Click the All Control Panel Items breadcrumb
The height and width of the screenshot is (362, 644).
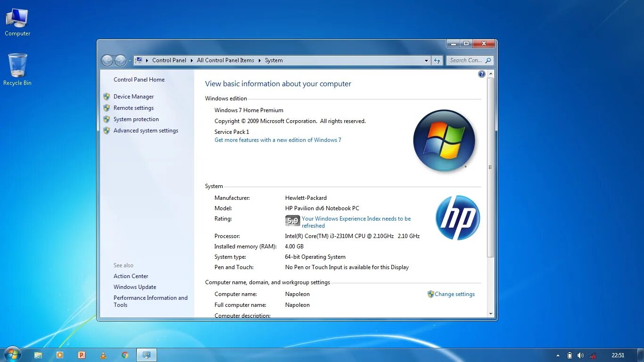[225, 60]
